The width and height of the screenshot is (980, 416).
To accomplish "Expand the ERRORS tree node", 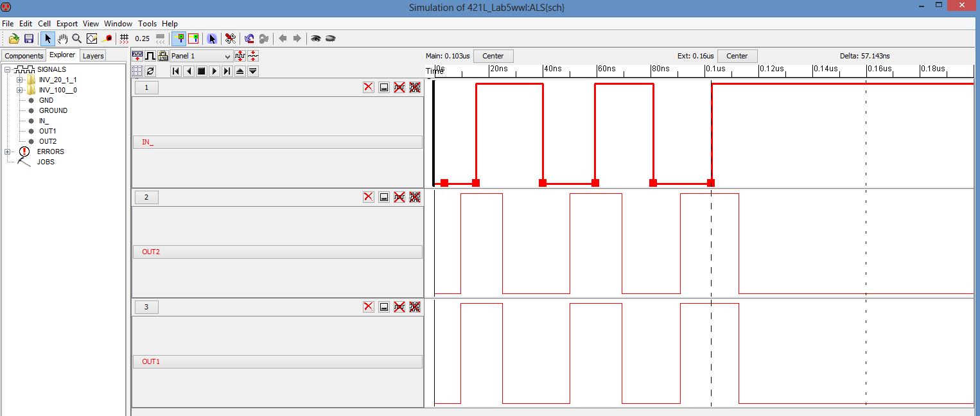I will tap(8, 152).
